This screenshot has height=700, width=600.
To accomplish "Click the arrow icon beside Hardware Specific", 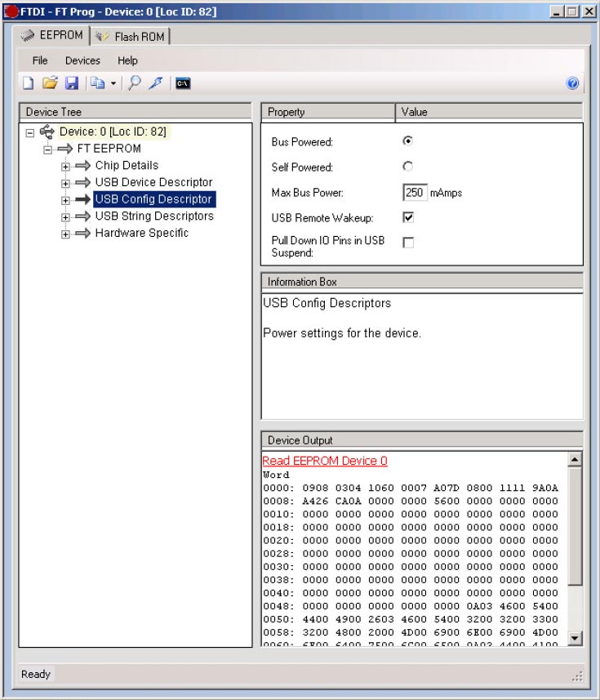I will (x=83, y=233).
